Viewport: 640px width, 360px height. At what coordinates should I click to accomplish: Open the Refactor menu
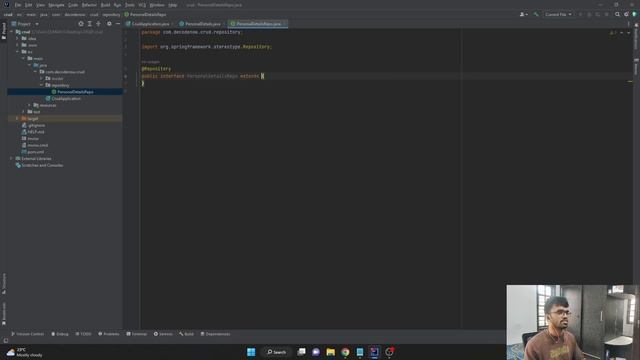tap(89, 5)
